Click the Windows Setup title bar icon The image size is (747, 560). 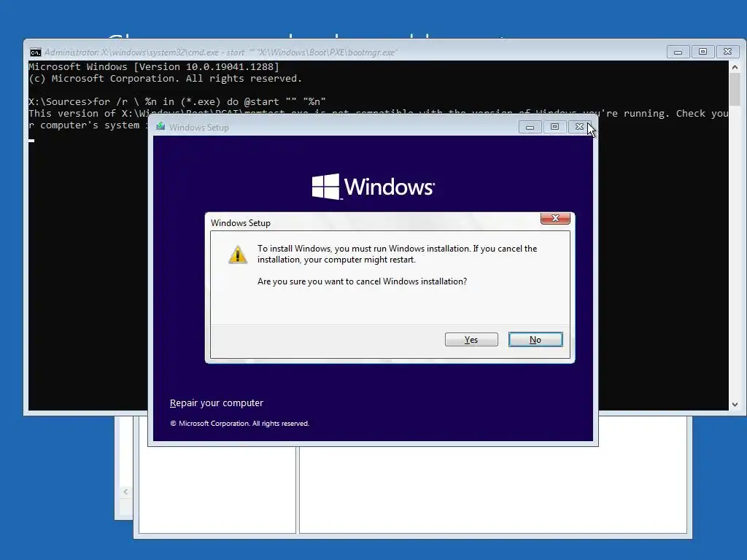coord(160,127)
